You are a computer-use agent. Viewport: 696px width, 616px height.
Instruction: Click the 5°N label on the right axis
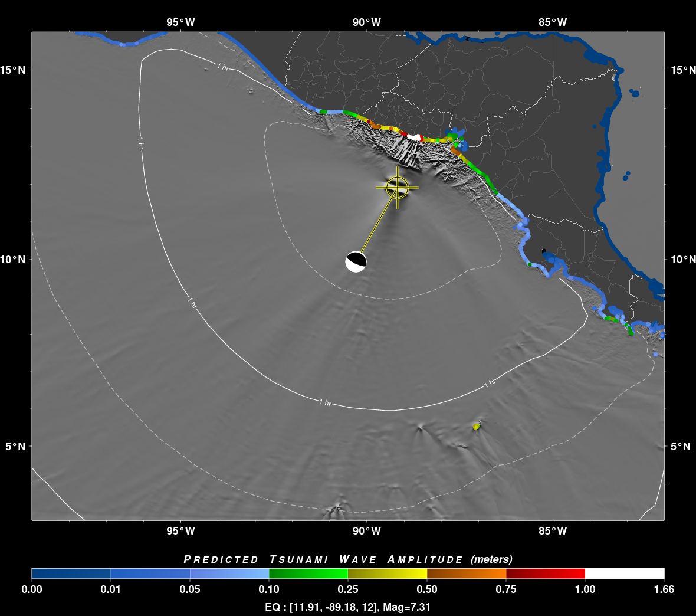tap(680, 447)
